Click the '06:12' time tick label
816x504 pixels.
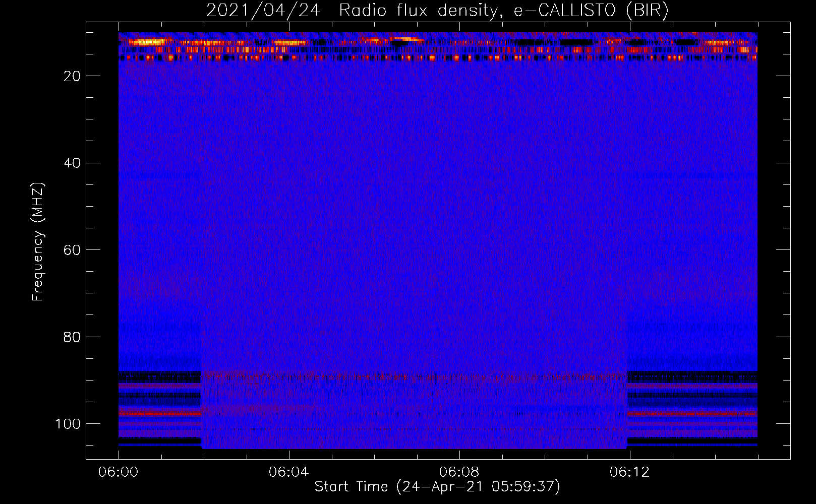[629, 472]
